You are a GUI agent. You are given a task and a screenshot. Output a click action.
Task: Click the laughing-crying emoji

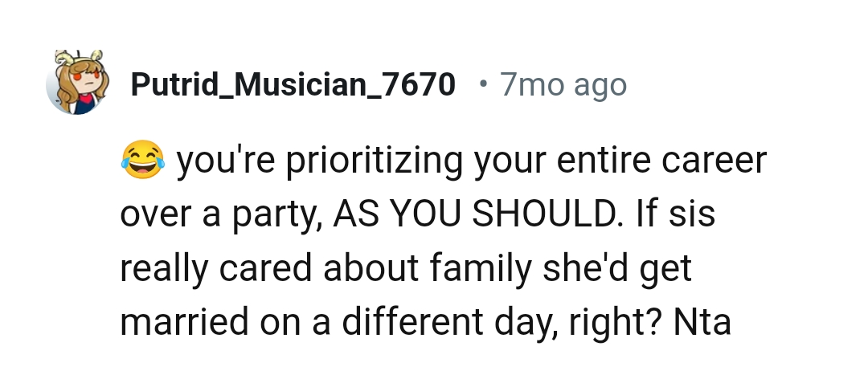point(143,160)
